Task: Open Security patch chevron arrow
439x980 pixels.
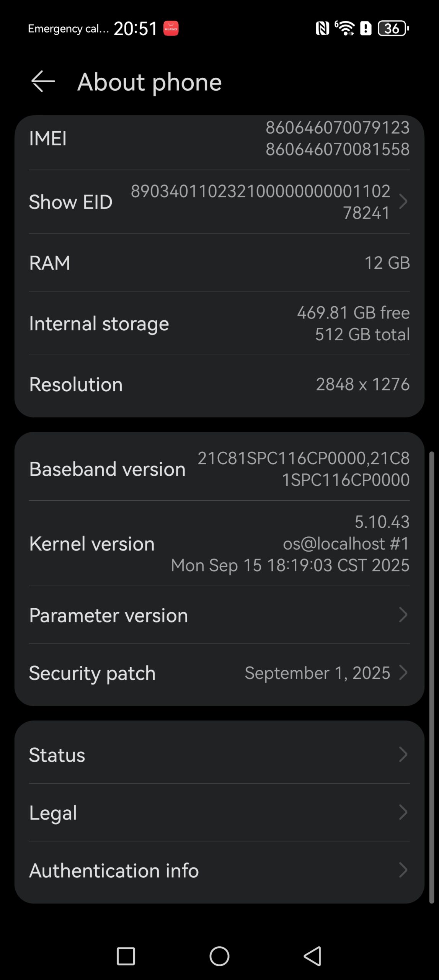Action: [x=403, y=673]
